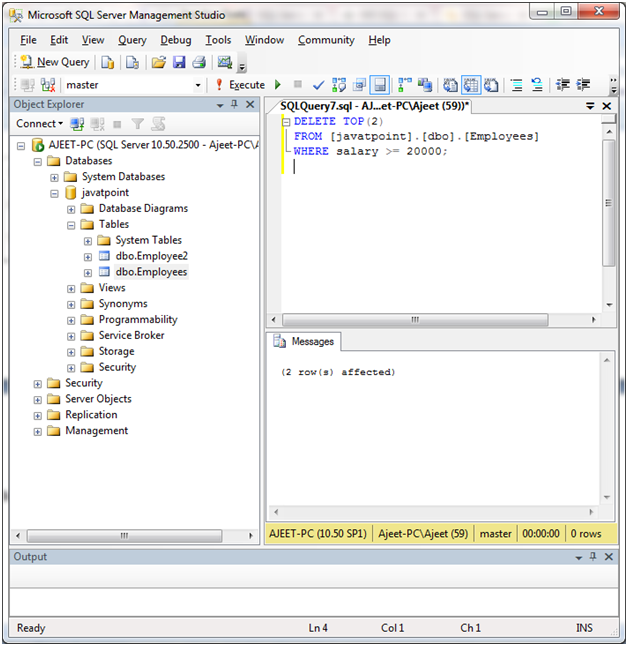Click the Open File folder icon
The image size is (628, 646).
(x=158, y=62)
